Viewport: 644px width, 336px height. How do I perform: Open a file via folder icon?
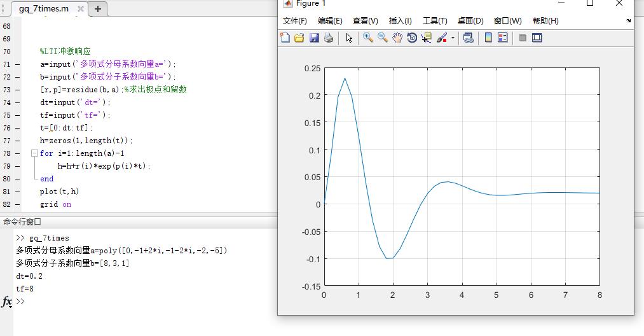coord(299,38)
